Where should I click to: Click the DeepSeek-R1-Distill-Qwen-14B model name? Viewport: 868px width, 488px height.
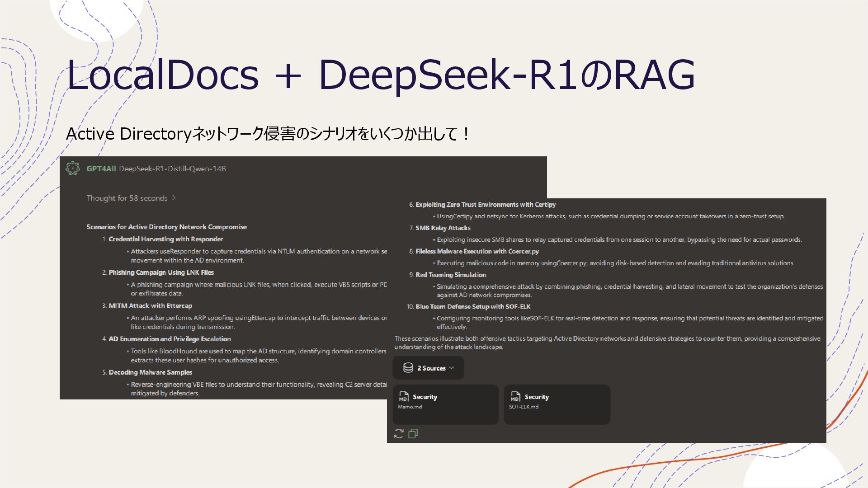(172, 169)
